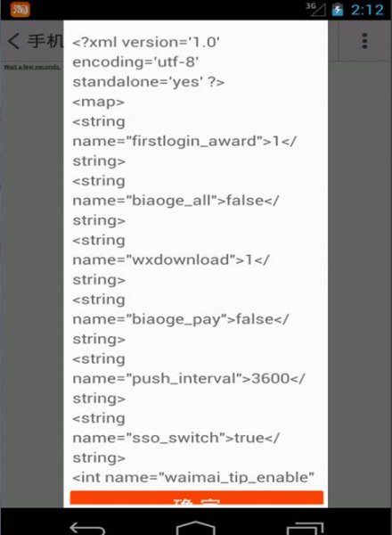Tap the battery charging icon
Viewport: 392px width, 535px height.
click(338, 10)
